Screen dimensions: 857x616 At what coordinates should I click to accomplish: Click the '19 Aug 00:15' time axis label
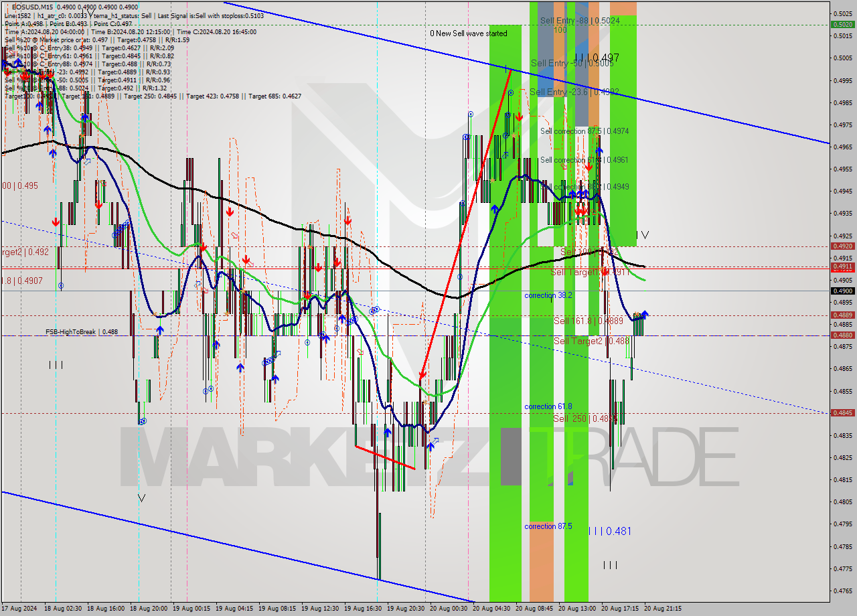click(x=191, y=609)
